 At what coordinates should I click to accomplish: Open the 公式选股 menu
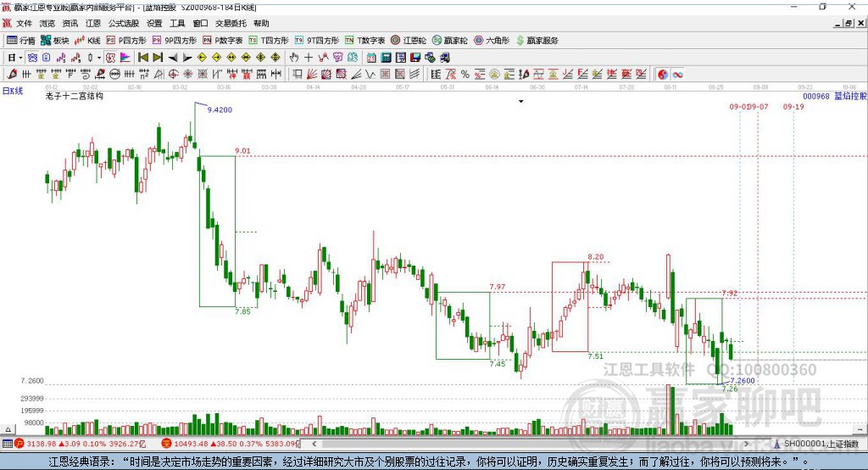(x=124, y=23)
